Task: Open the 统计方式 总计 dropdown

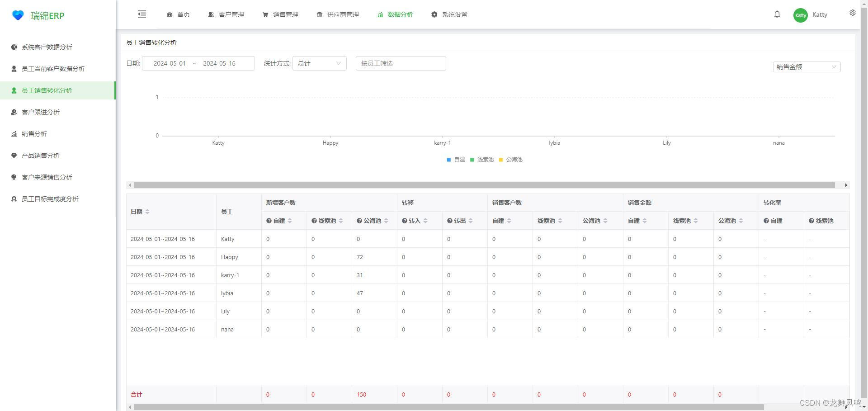Action: (320, 63)
